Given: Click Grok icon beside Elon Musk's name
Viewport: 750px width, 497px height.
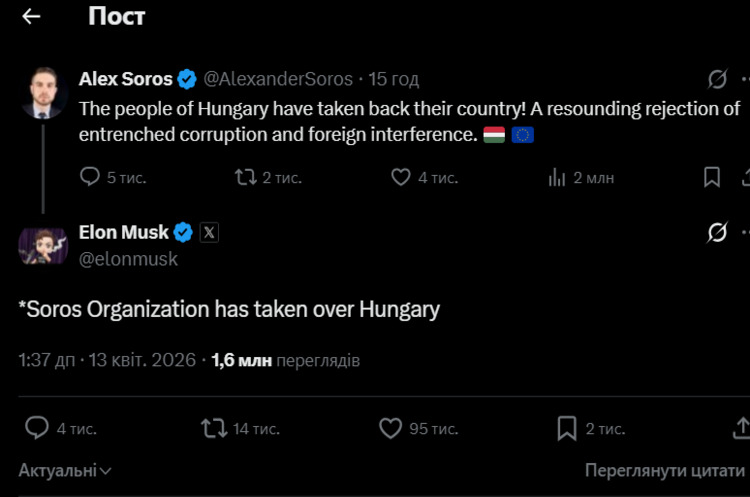Looking at the screenshot, I should tap(716, 233).
